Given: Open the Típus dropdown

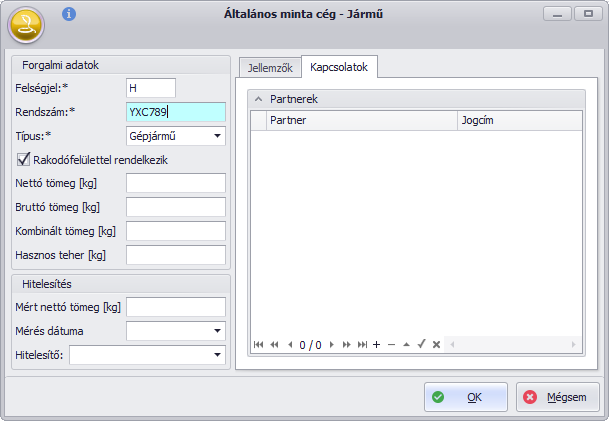Looking at the screenshot, I should (217, 135).
